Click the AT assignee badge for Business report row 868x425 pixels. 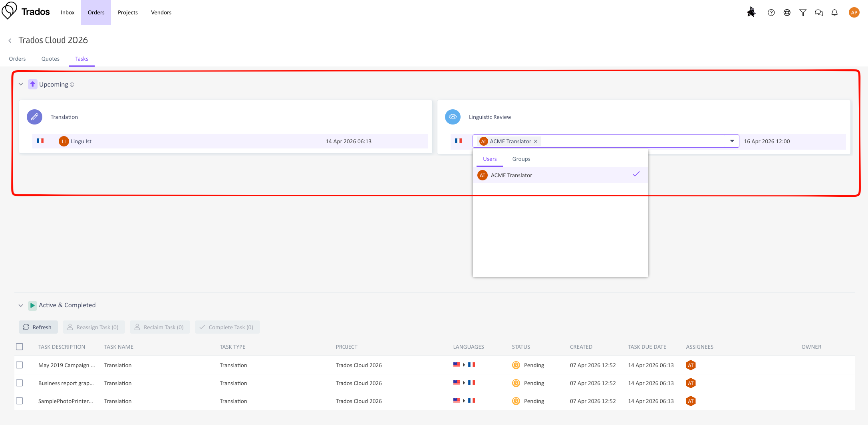[691, 383]
